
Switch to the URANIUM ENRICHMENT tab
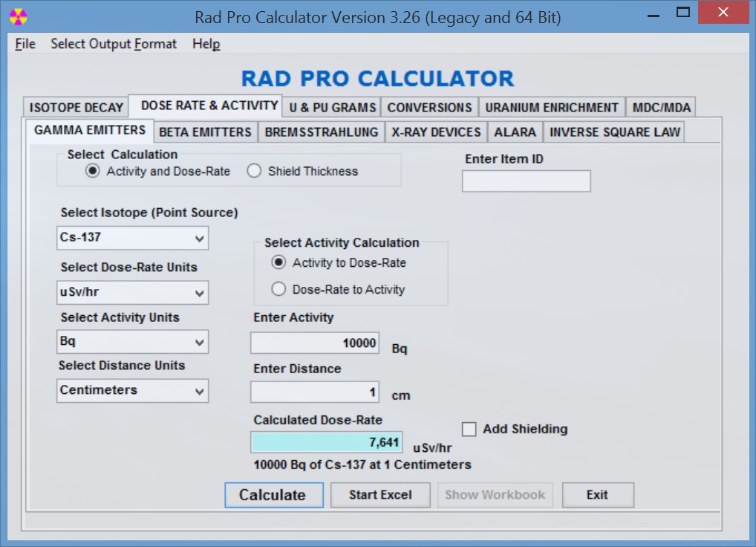click(551, 106)
